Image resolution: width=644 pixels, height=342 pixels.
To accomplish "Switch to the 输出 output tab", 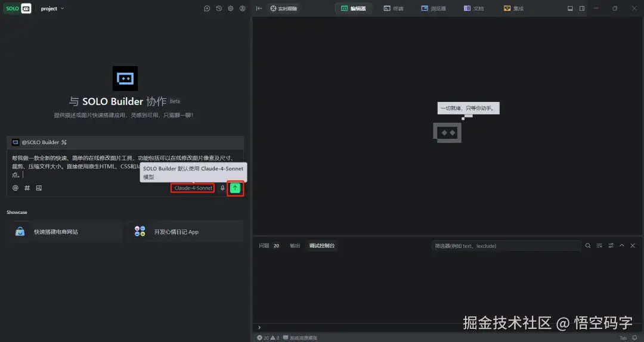I will click(295, 246).
